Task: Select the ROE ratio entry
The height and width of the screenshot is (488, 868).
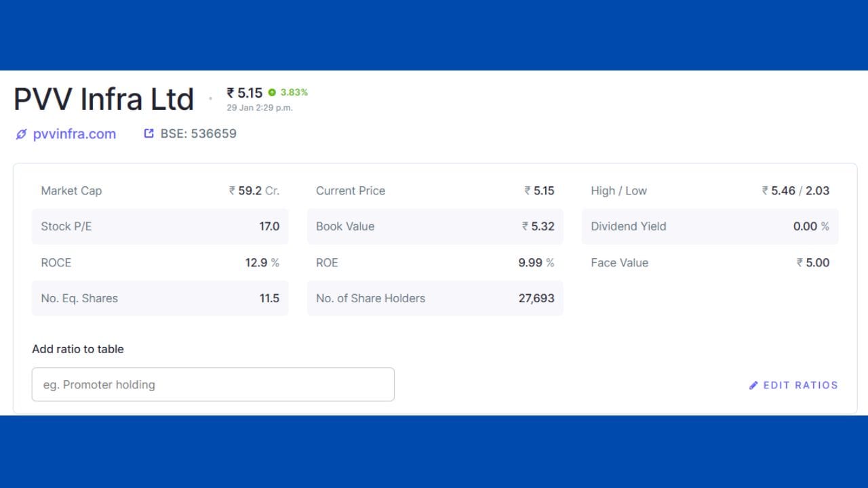Action: (x=435, y=262)
